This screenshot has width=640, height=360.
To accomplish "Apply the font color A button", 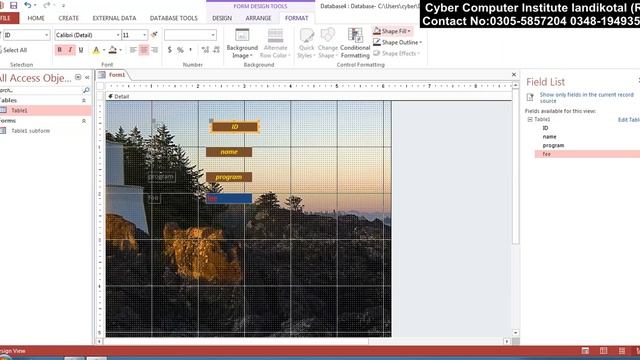I will 96,50.
